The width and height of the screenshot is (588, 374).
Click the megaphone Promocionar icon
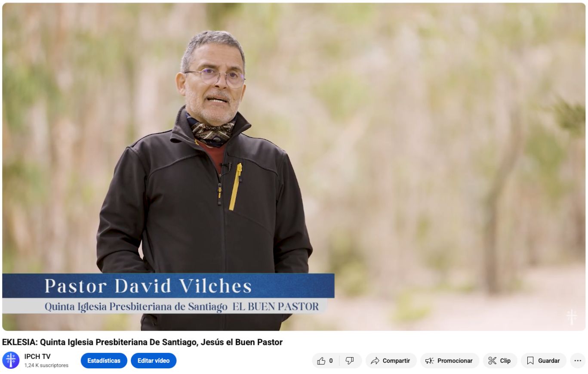point(430,361)
